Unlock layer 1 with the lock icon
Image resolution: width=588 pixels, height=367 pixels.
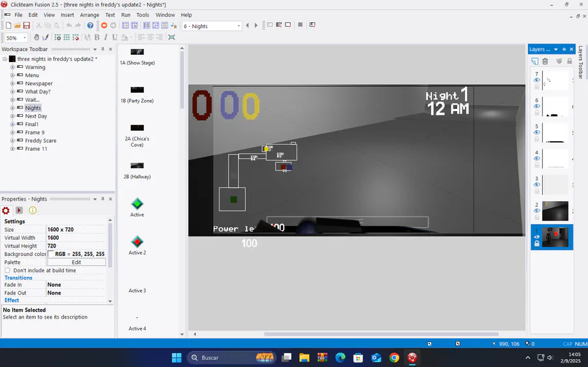coord(536,244)
